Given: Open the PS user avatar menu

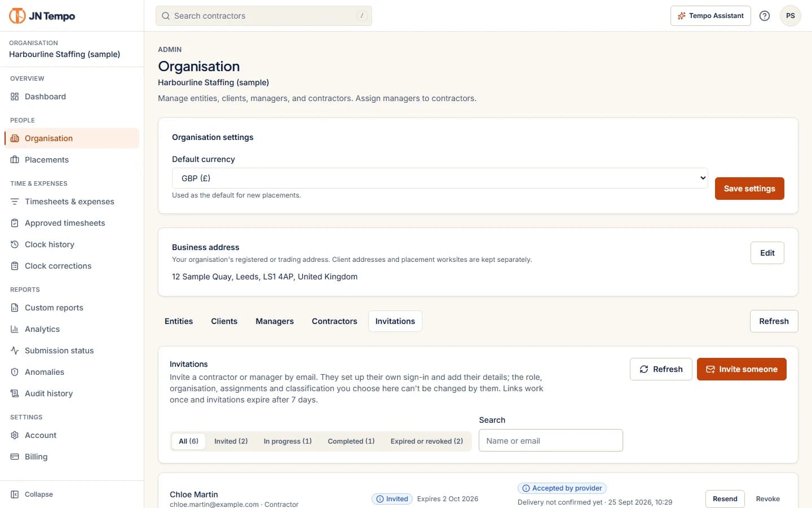Looking at the screenshot, I should tap(791, 16).
